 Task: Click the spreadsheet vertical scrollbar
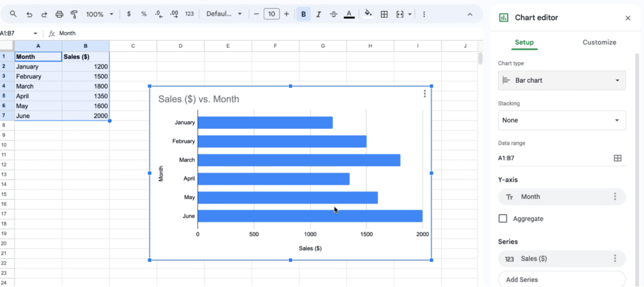tap(480, 58)
